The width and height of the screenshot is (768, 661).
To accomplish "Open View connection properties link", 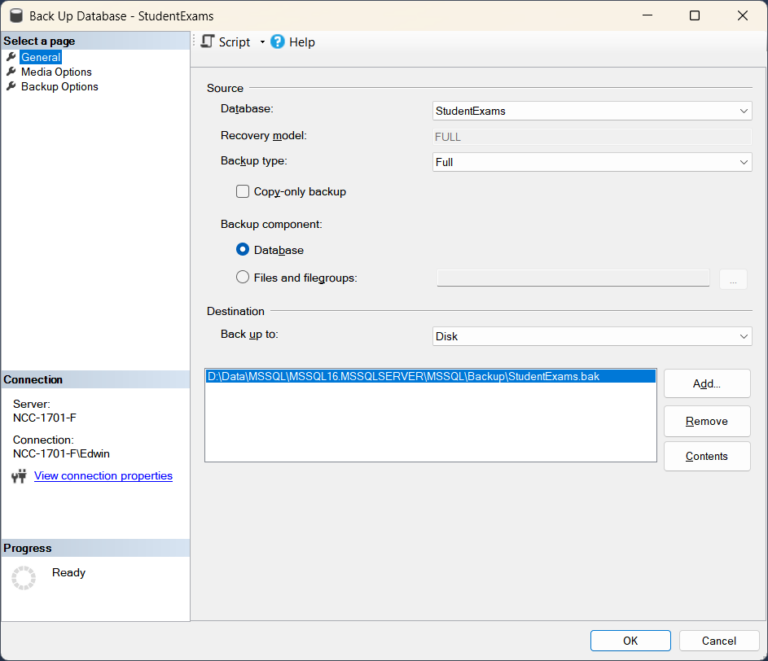I will coord(103,476).
